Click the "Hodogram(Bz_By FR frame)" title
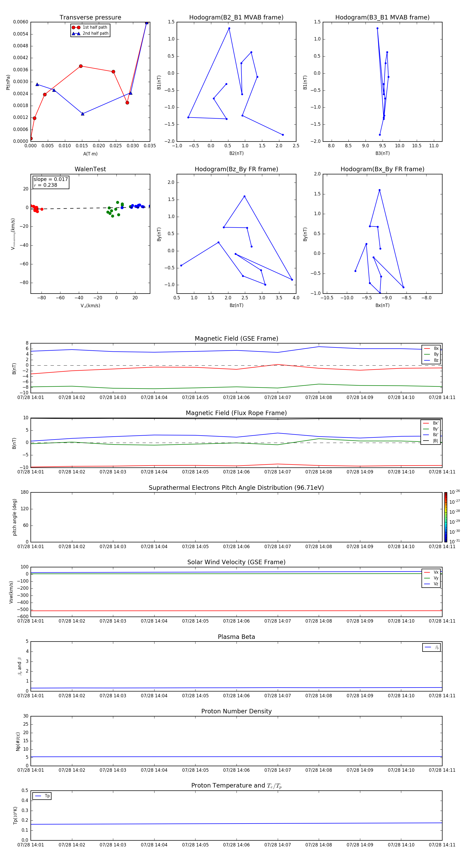This screenshot has height=868, width=473. click(x=236, y=169)
